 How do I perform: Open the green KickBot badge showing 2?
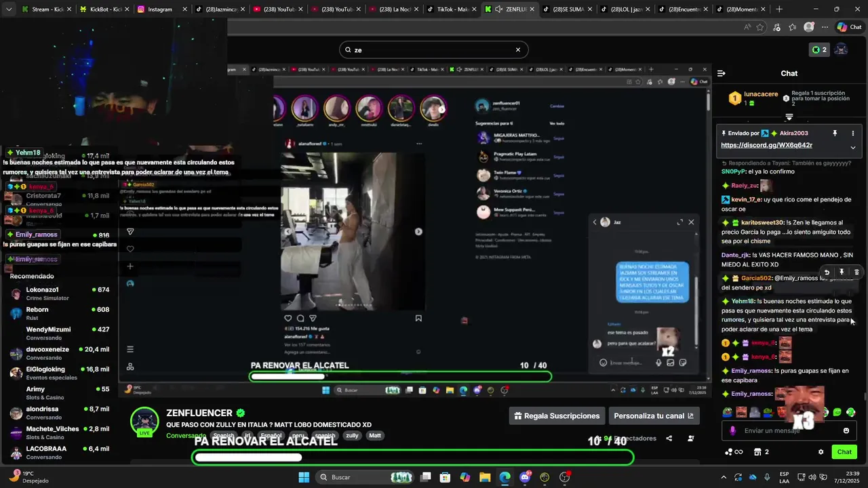coord(819,49)
